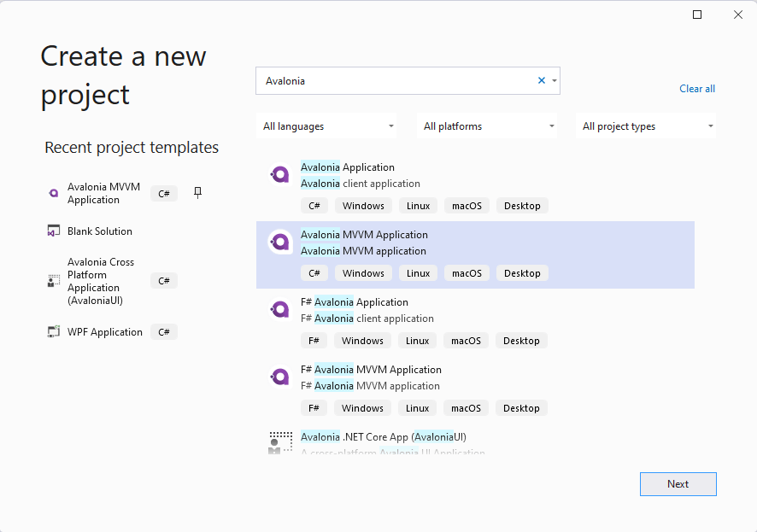Open the All platforms dropdown
Viewport: 757px width, 532px height.
click(486, 126)
